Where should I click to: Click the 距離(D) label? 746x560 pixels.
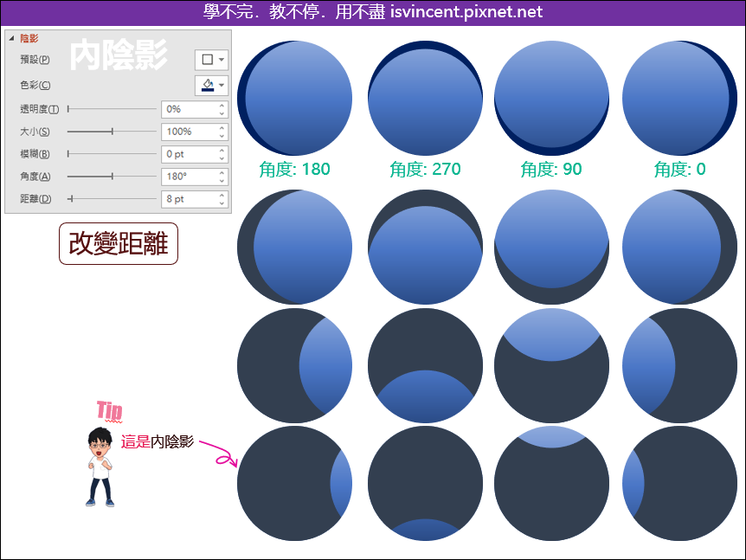[35, 198]
